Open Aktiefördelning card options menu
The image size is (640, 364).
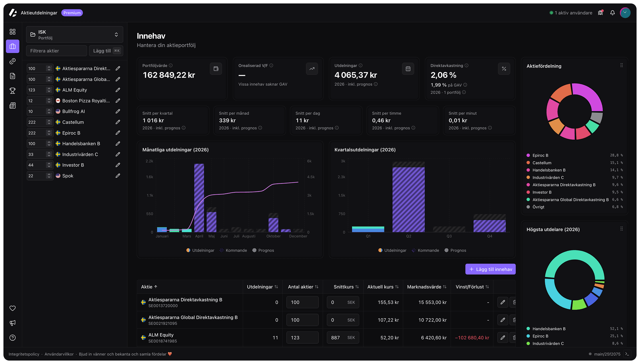621,65
